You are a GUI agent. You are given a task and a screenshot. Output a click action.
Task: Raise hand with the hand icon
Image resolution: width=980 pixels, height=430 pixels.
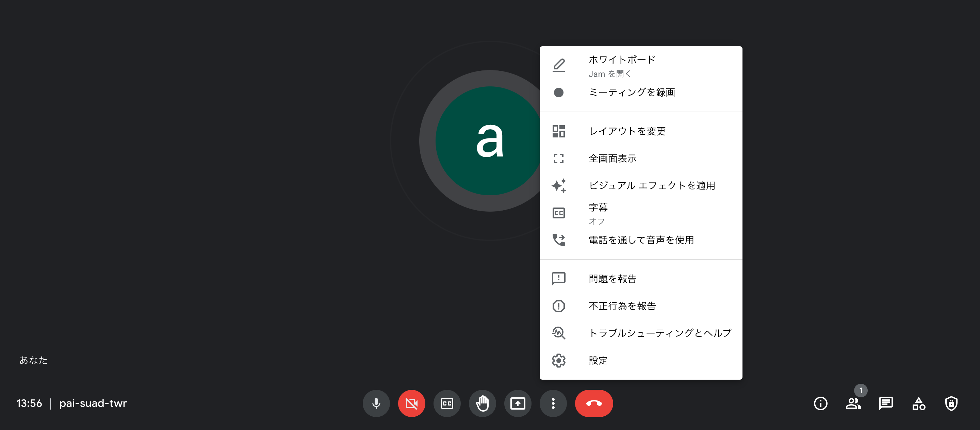(482, 403)
